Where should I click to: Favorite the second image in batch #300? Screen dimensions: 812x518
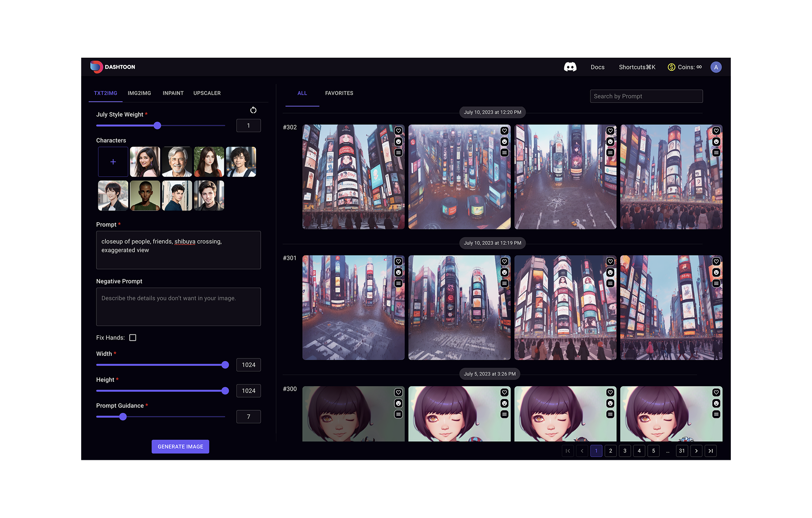[504, 392]
